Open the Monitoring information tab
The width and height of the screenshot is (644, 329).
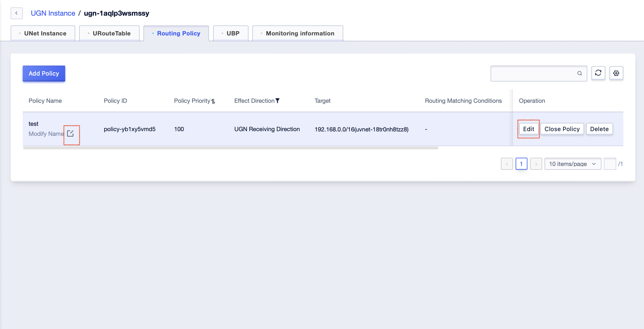298,33
